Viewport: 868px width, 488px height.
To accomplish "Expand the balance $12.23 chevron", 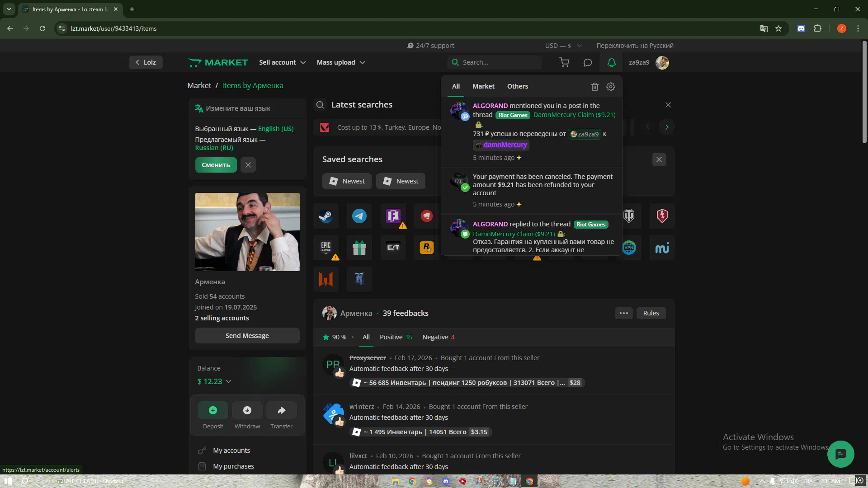I will [229, 381].
